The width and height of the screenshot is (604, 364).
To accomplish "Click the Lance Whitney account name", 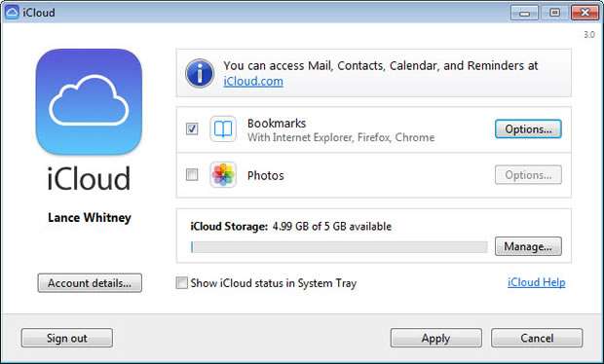I will pos(90,218).
